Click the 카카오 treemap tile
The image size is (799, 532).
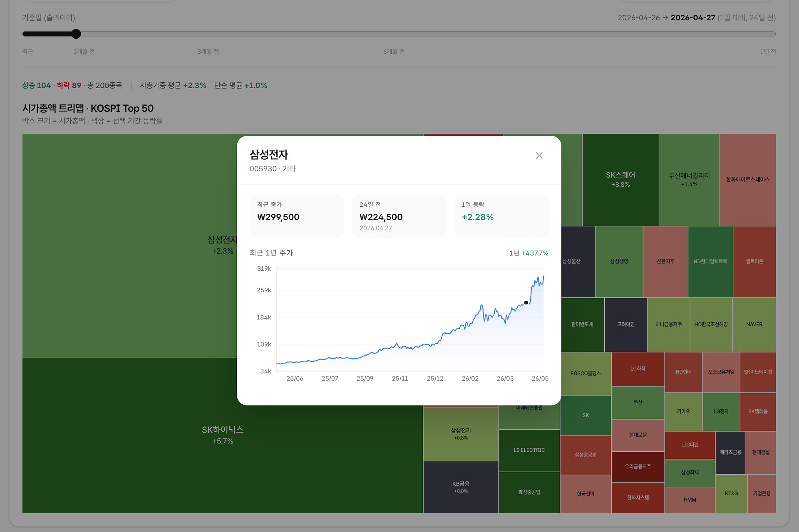coord(683,412)
